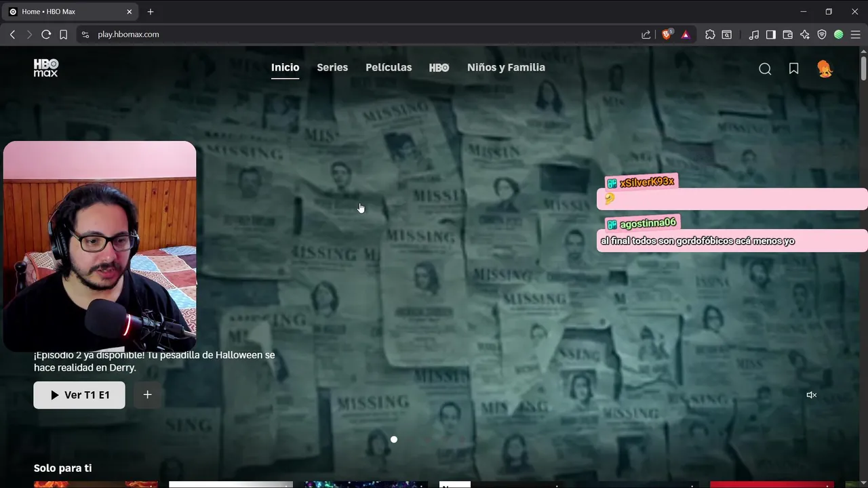Open browser extensions puzzle icon

[x=710, y=35]
